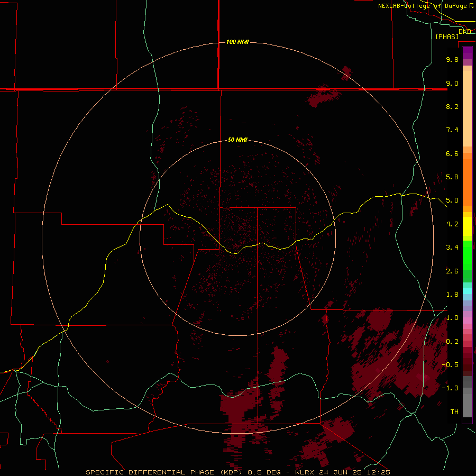Click the -1.3 legend value

(x=450, y=388)
